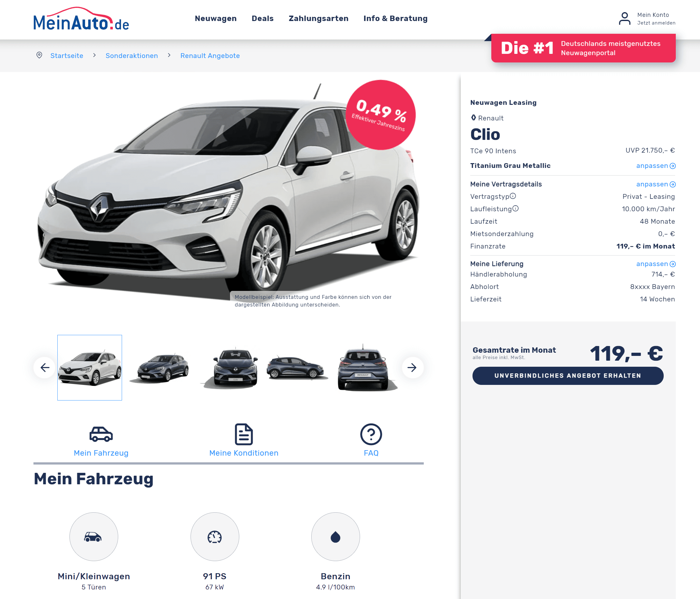Screen dimensions: 700x599
Task: Go to Sonderaktionen breadcrumb link
Action: [132, 56]
